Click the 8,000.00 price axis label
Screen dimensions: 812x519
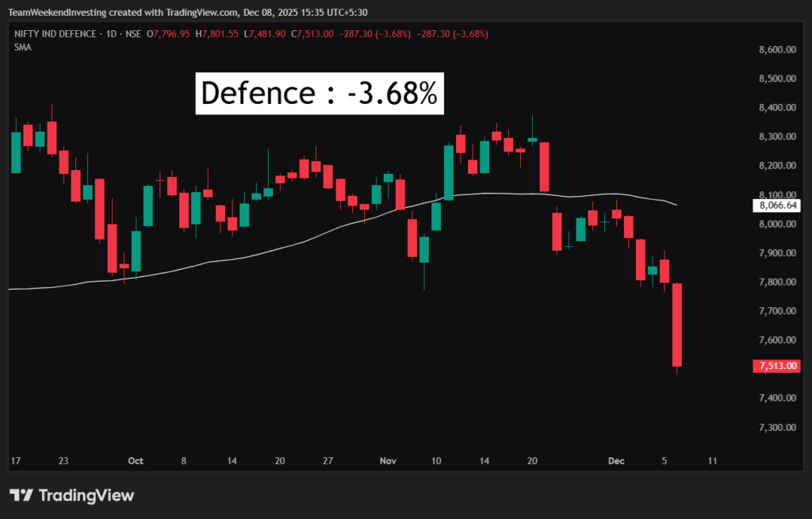coord(776,224)
